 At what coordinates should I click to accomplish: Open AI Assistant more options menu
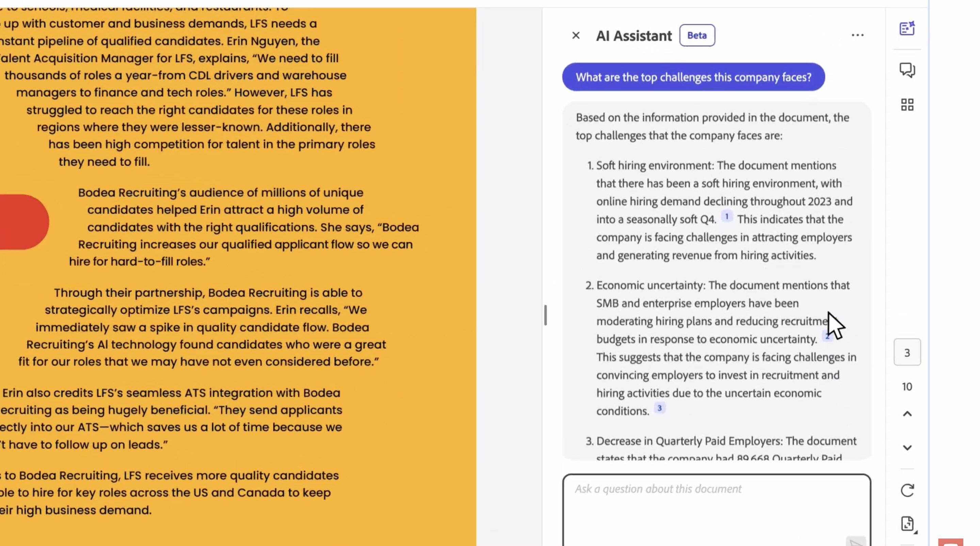tap(857, 35)
